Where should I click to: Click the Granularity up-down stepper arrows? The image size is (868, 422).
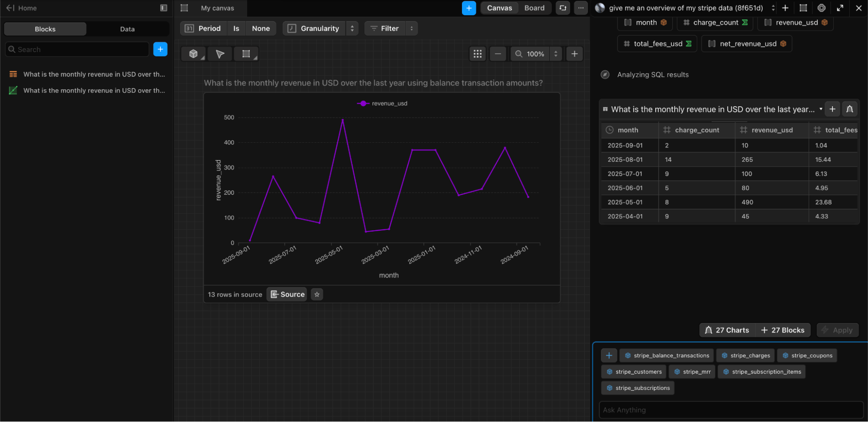(x=352, y=29)
